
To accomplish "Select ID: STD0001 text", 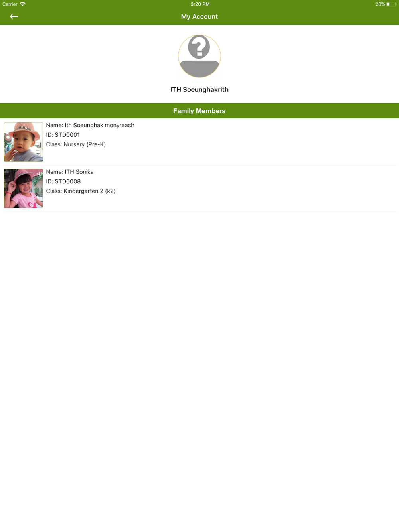I will click(63, 135).
